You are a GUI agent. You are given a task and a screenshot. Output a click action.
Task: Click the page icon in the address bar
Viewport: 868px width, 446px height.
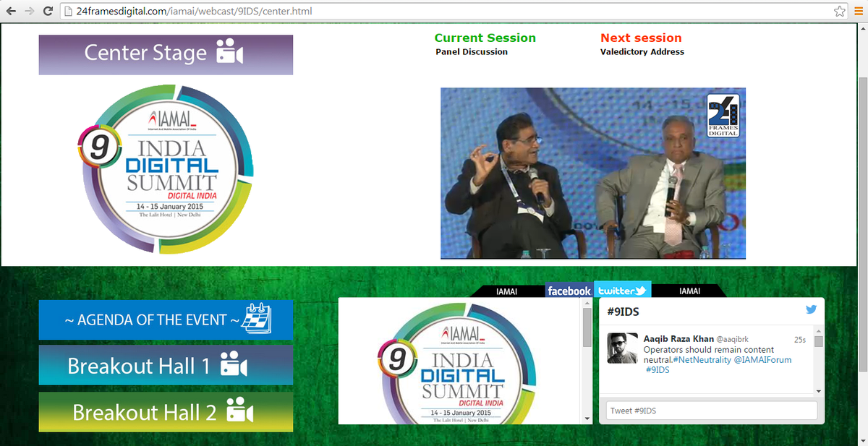68,12
